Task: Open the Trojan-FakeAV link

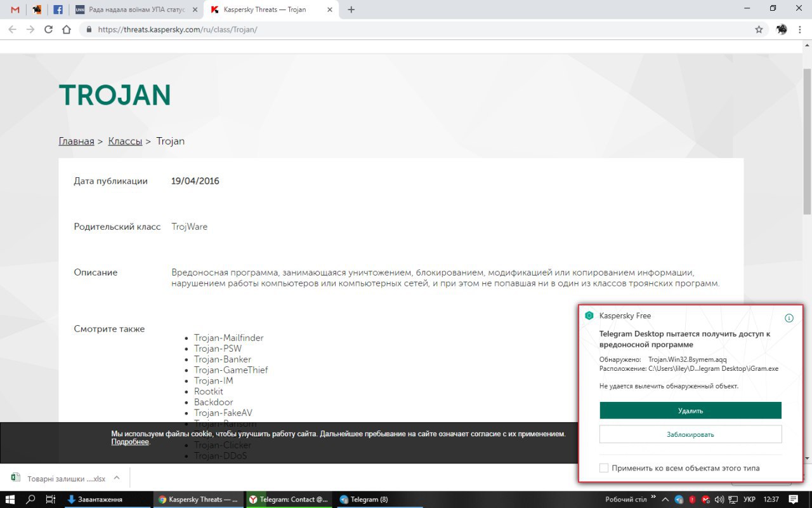Action: tap(223, 413)
